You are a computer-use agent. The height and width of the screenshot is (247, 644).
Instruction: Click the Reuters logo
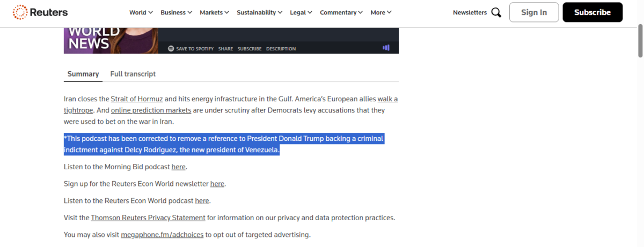tap(40, 12)
